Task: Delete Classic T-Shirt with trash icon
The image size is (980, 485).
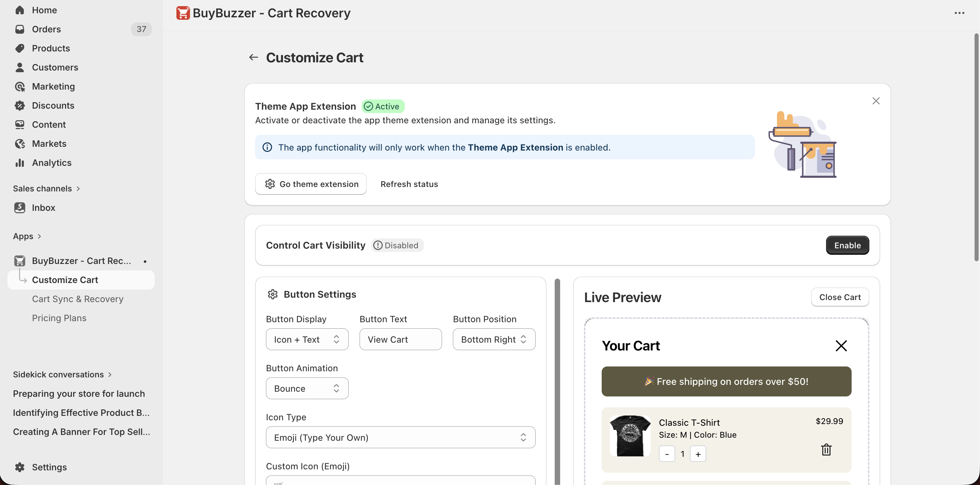Action: (x=826, y=450)
